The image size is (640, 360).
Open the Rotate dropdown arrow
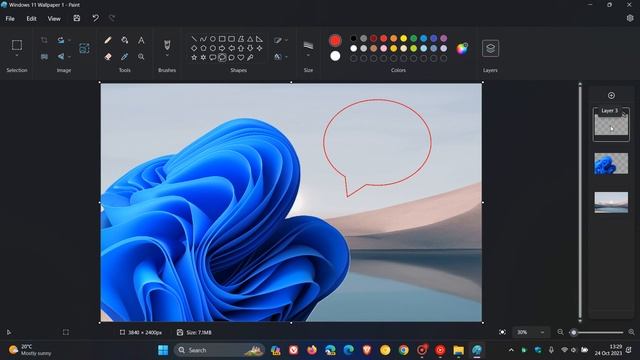69,40
